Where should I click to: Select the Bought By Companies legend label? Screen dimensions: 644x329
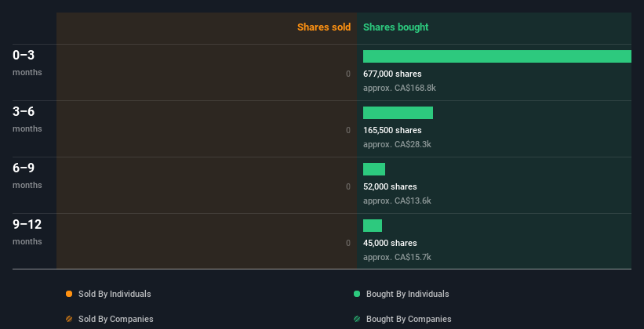point(409,319)
